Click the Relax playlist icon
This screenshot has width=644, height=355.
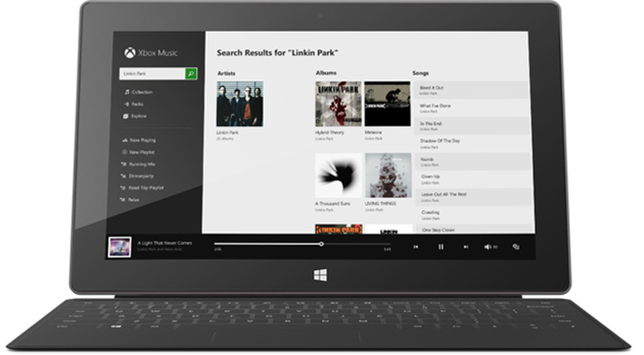[x=122, y=200]
